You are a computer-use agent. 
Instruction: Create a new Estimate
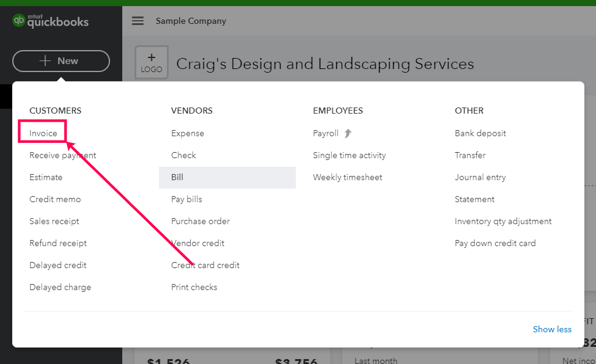pos(46,177)
